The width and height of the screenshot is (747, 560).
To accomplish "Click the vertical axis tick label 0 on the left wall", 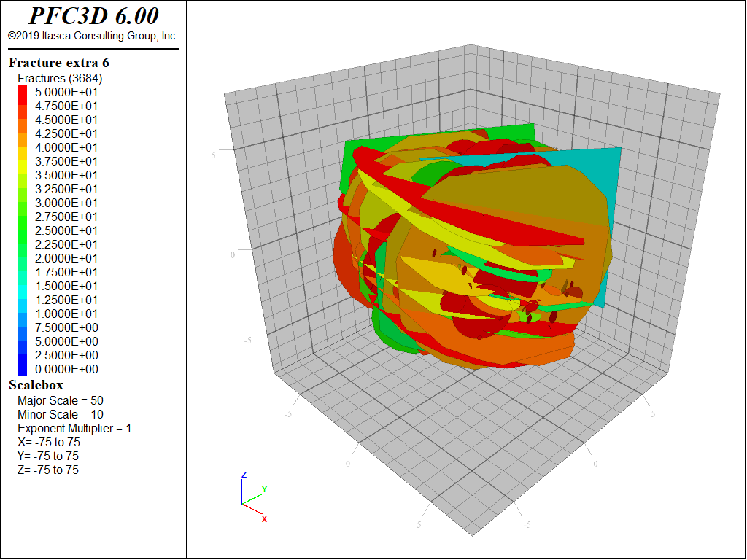I will pos(233,254).
